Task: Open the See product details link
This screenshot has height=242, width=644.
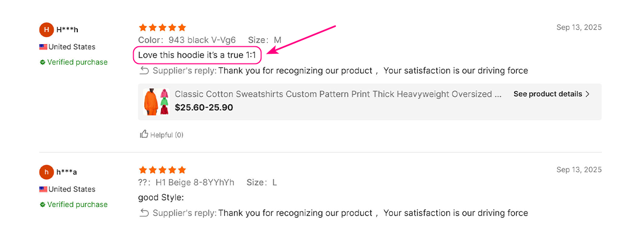Action: 547,94
